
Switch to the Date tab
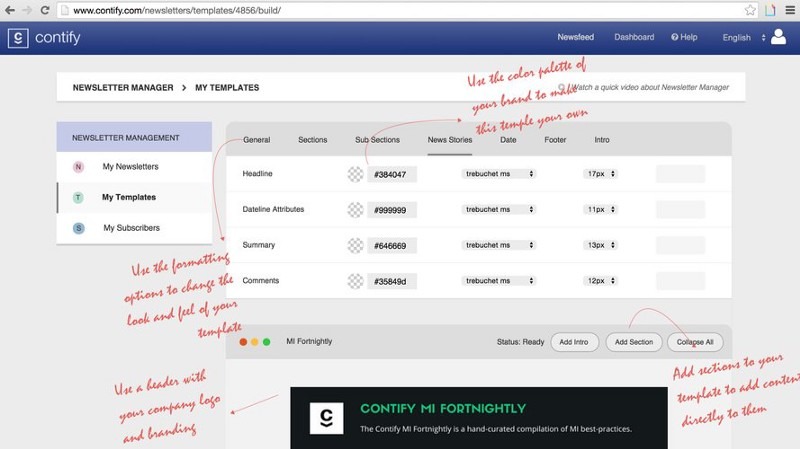pos(508,140)
